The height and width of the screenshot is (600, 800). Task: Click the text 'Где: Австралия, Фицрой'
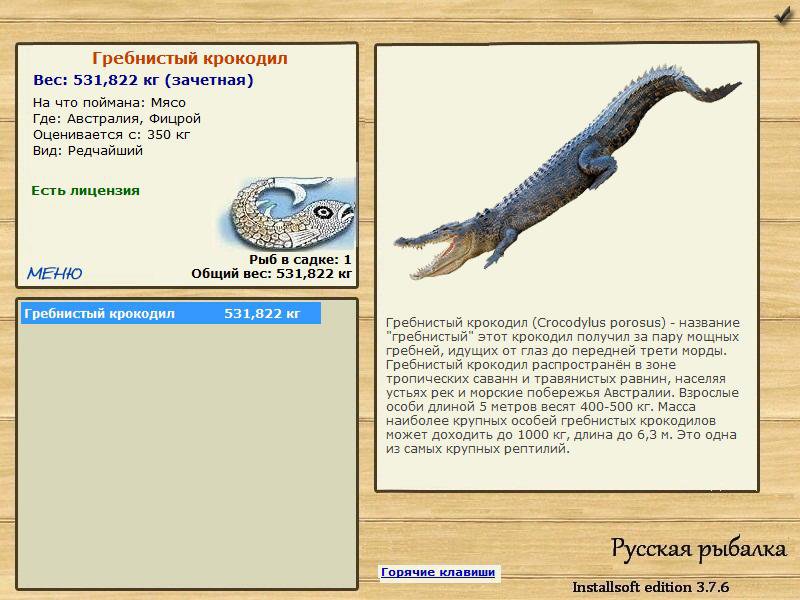[x=117, y=119]
